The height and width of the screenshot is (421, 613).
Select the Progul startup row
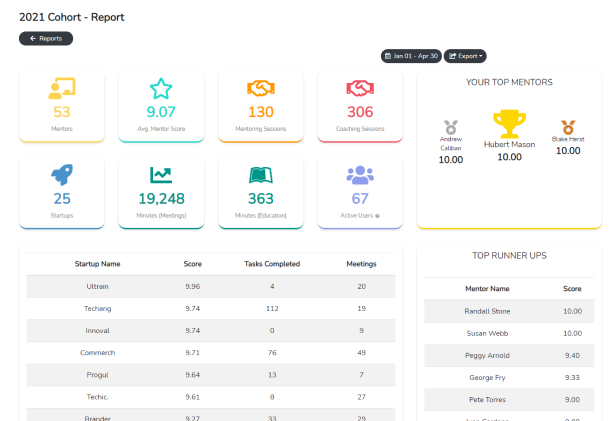[x=211, y=375]
